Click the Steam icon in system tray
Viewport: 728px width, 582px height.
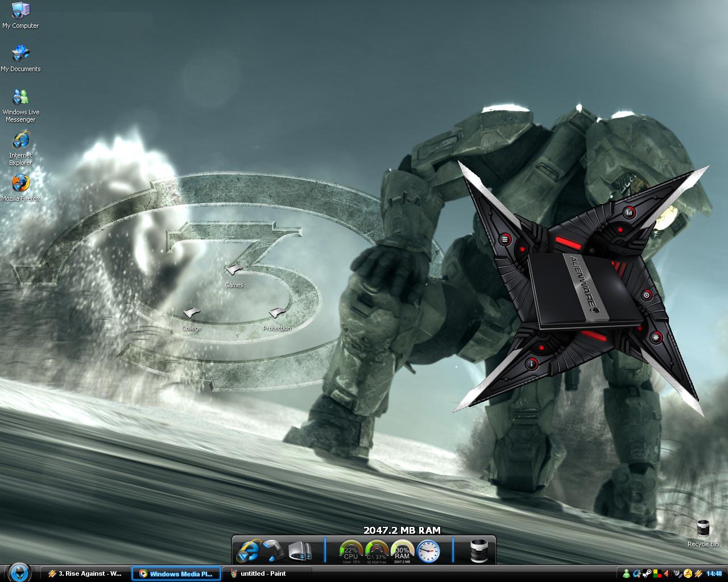[647, 573]
